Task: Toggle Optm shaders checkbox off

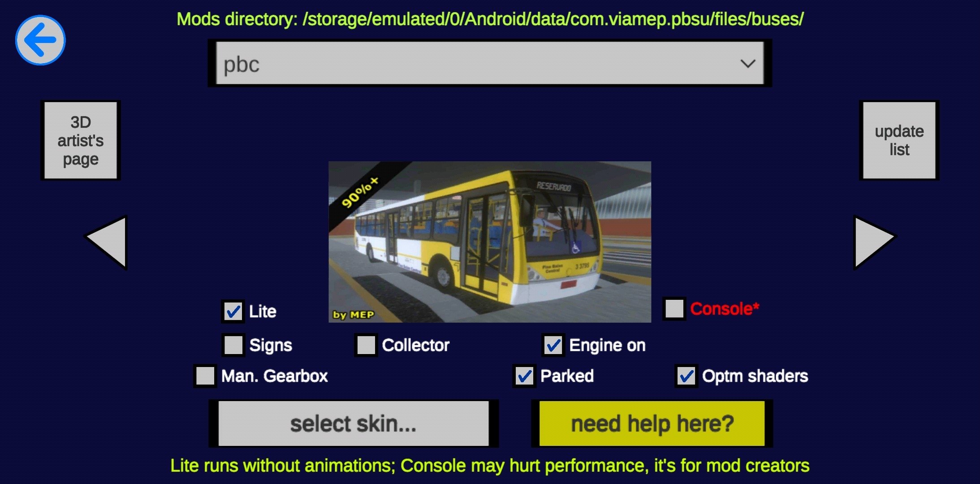Action: click(x=686, y=376)
